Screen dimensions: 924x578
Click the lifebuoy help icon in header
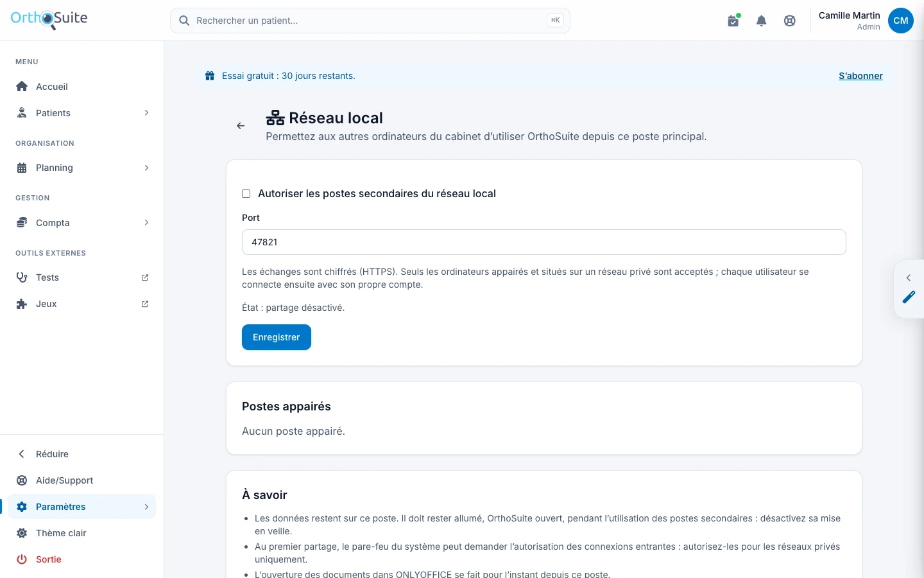click(790, 21)
